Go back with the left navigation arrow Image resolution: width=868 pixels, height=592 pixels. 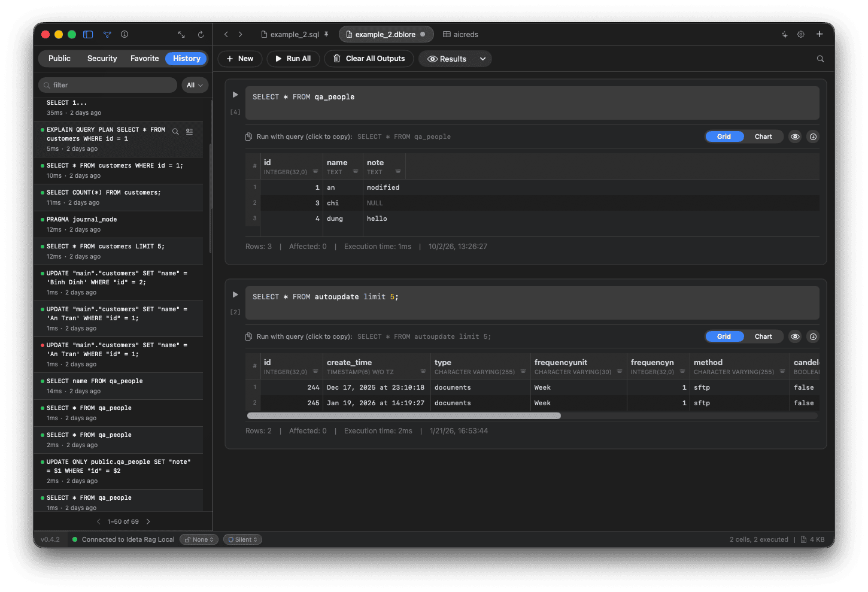coord(226,35)
